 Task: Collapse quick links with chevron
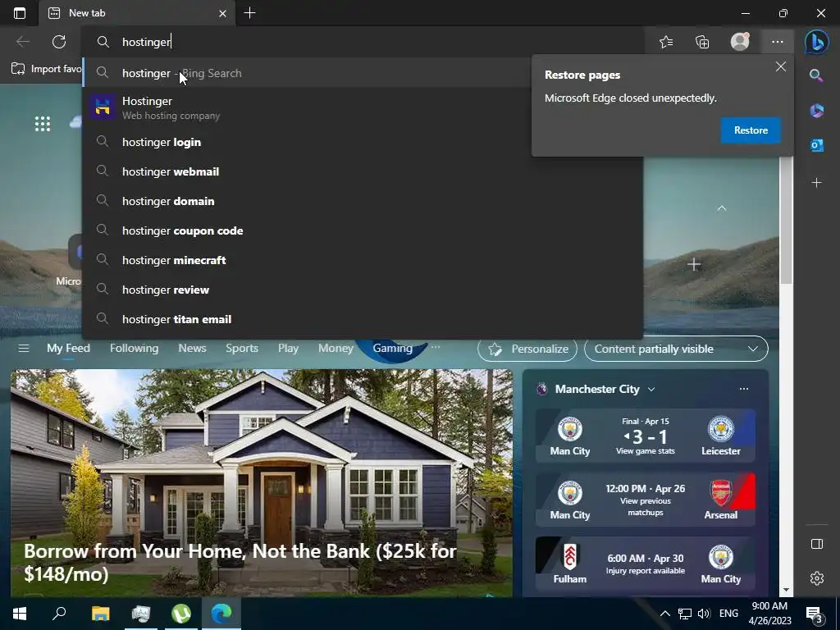722,208
